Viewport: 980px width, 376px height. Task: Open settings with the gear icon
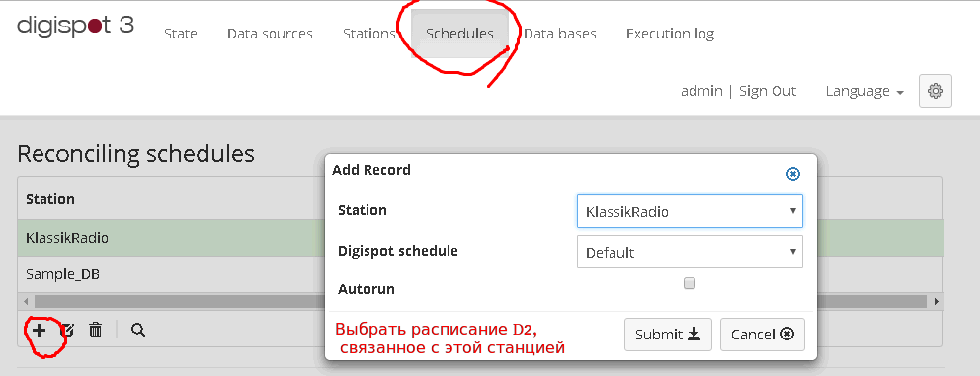coord(935,91)
